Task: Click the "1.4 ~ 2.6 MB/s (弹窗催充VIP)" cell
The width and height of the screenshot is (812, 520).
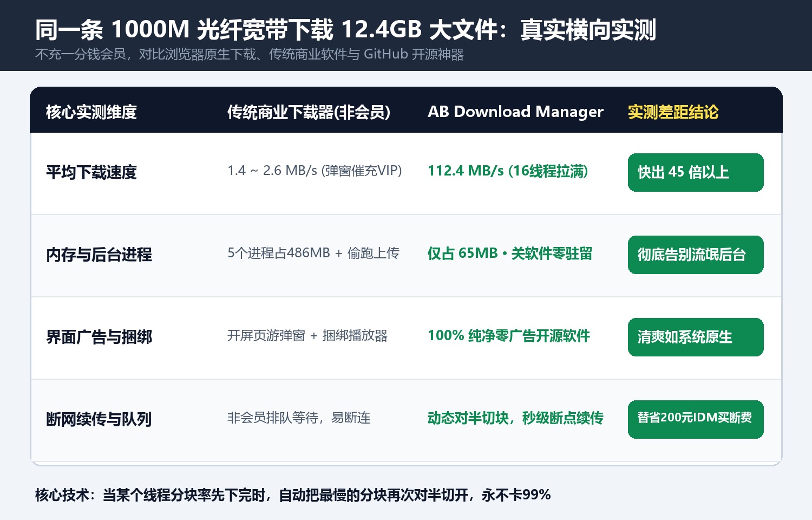Action: [x=315, y=171]
